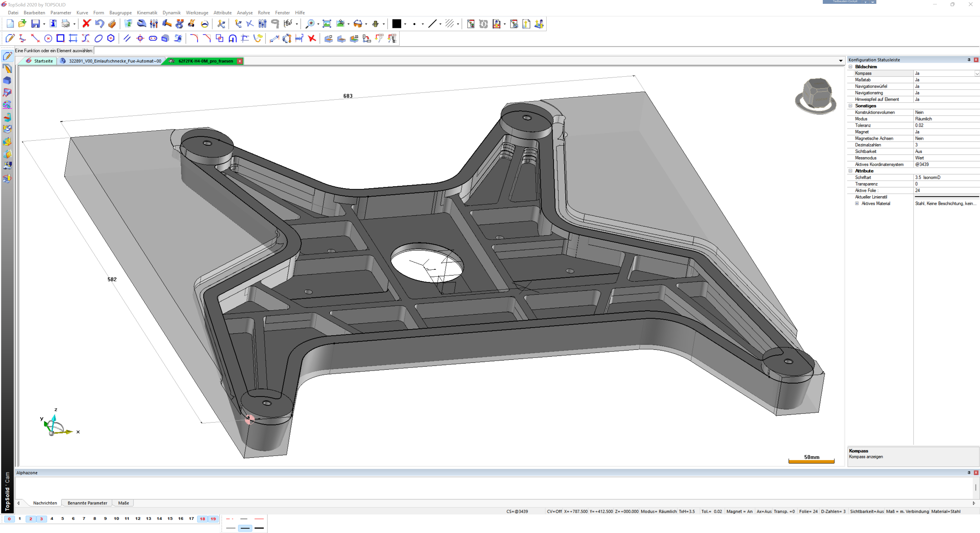Select the circle sketch tool
The width and height of the screenshot is (980, 533).
(x=48, y=39)
